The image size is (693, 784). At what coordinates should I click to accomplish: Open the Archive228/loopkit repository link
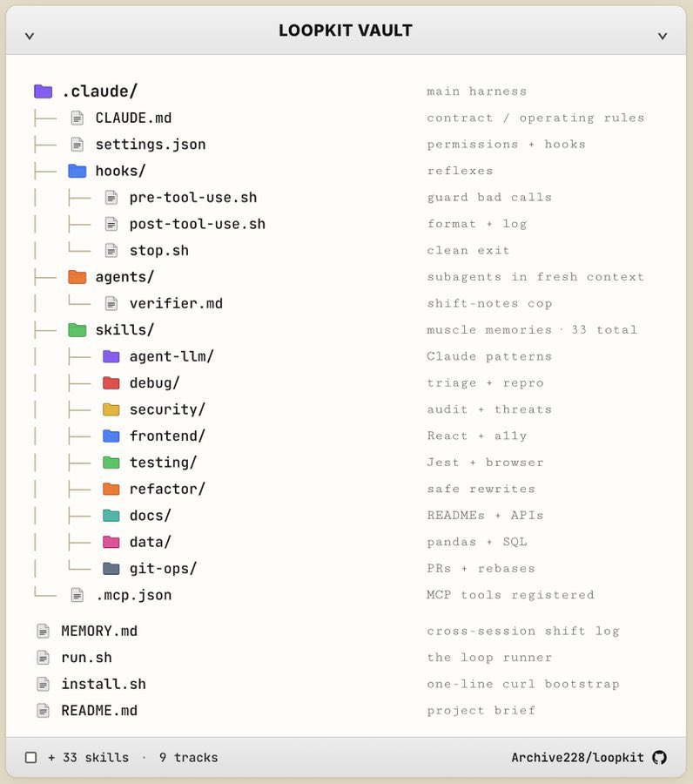coord(577,758)
